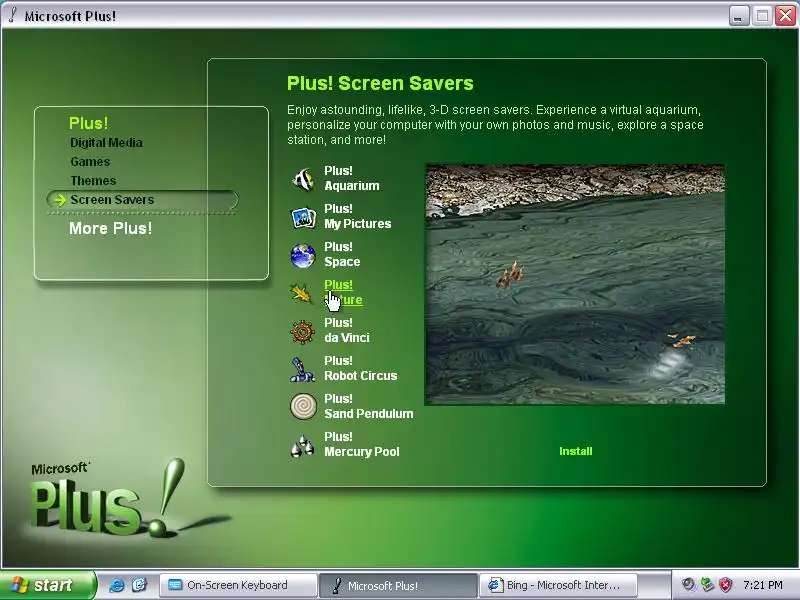Open the Plus! Sand Pendulum link
This screenshot has width=800, height=600.
coord(369,406)
